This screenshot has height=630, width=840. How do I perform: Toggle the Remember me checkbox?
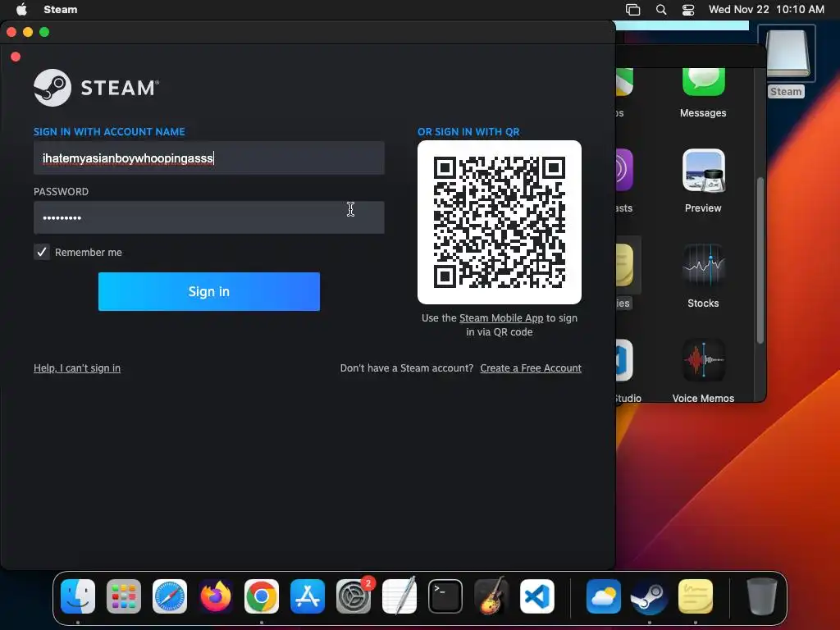42,252
